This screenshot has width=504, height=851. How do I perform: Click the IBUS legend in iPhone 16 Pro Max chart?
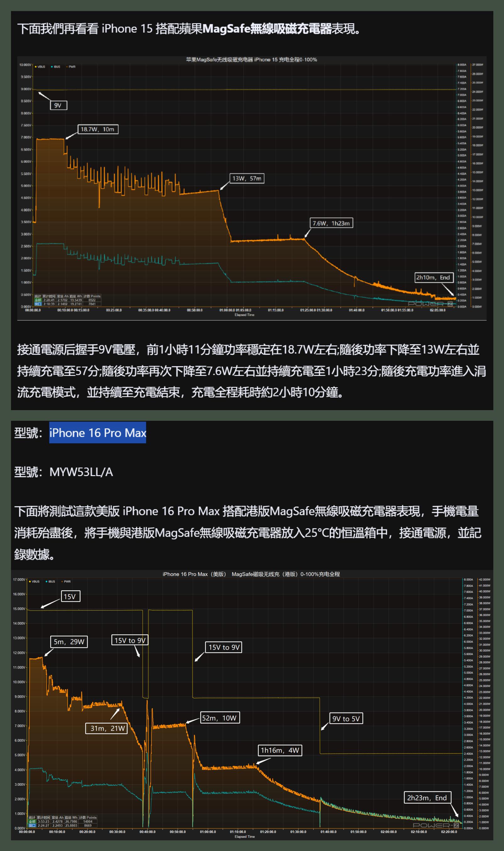(x=50, y=581)
